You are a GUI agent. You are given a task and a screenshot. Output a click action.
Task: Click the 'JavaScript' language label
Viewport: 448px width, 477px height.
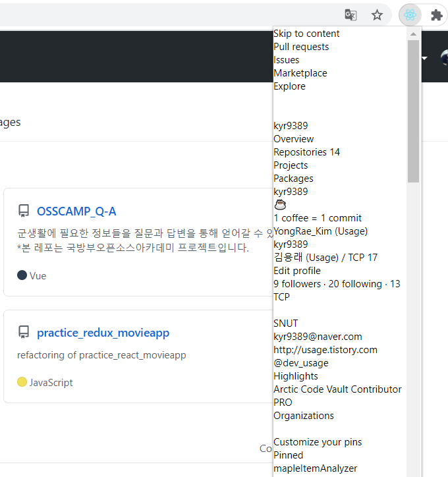tap(51, 382)
